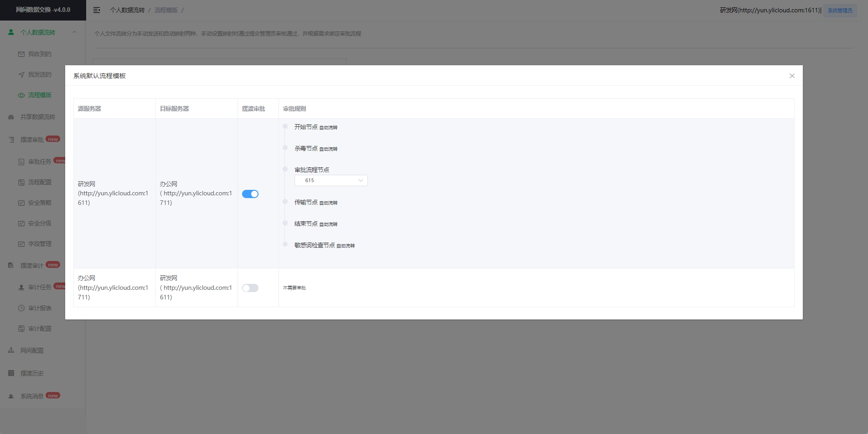This screenshot has height=434, width=868.
Task: Click the 审计报表 clock icon
Action: coord(21,309)
